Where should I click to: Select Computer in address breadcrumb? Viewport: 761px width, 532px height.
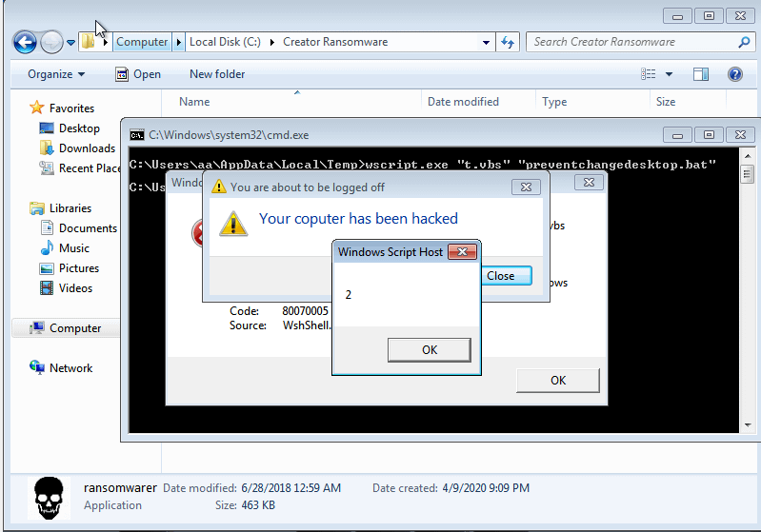(142, 42)
